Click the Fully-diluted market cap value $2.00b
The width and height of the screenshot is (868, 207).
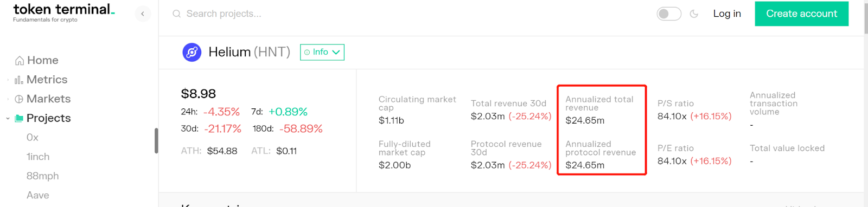point(394,165)
